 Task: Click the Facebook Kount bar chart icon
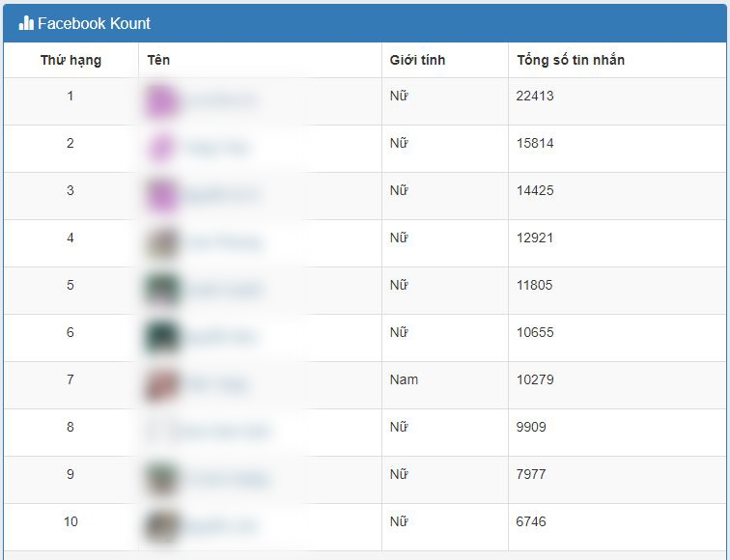pos(26,23)
